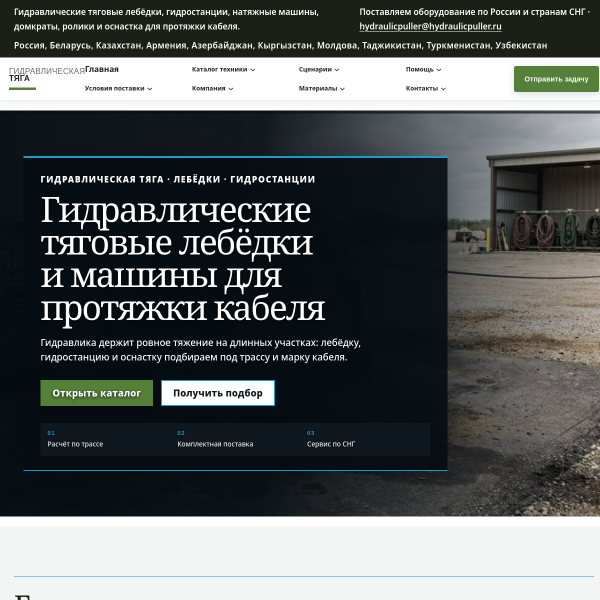The image size is (600, 600).
Task: Select the Расчёт по трассе item
Action: click(75, 439)
